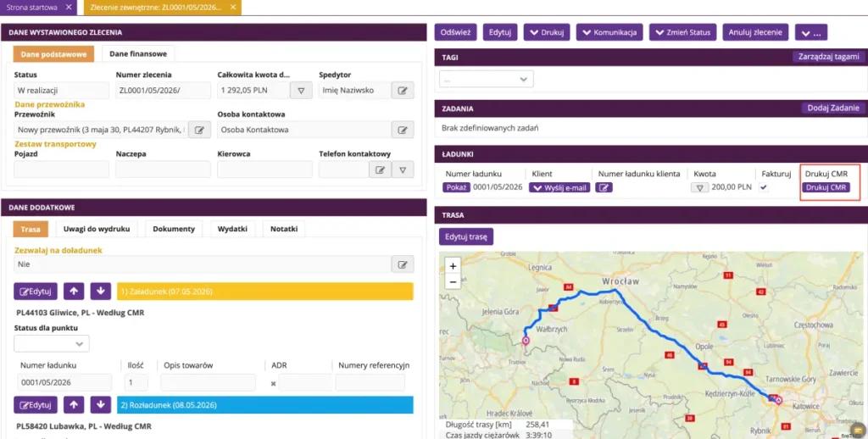Click the Pojazd input field
Viewport: 868px width, 439px height.
coord(61,169)
